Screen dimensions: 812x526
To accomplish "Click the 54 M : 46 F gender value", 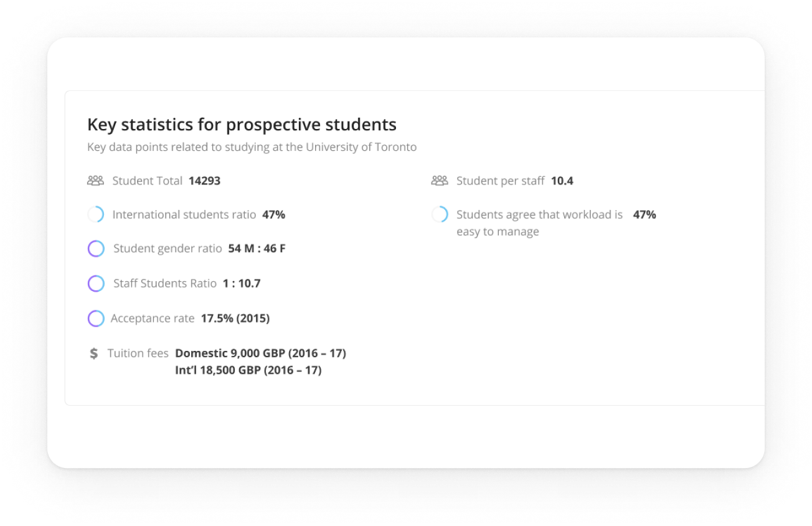I will click(x=257, y=248).
